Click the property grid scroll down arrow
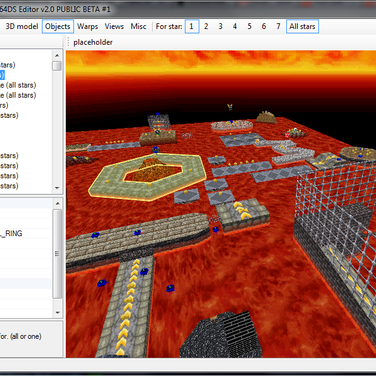Screen dimensions: 376x376 (57, 312)
